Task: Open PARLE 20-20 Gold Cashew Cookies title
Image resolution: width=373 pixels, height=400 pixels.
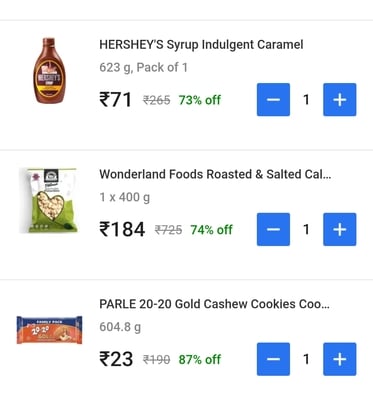Action: click(x=214, y=304)
